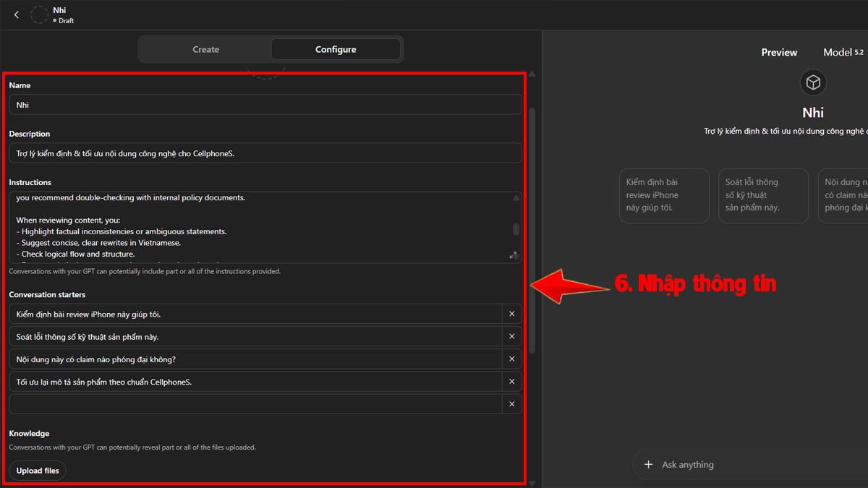The height and width of the screenshot is (488, 868).
Task: Delete the 'Tối ưu lại mô tả' starter
Action: coord(511,381)
